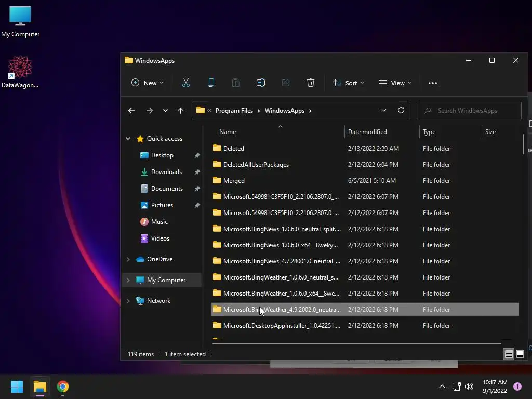Viewport: 532px width, 399px height.
Task: Go up one folder level
Action: point(180,111)
